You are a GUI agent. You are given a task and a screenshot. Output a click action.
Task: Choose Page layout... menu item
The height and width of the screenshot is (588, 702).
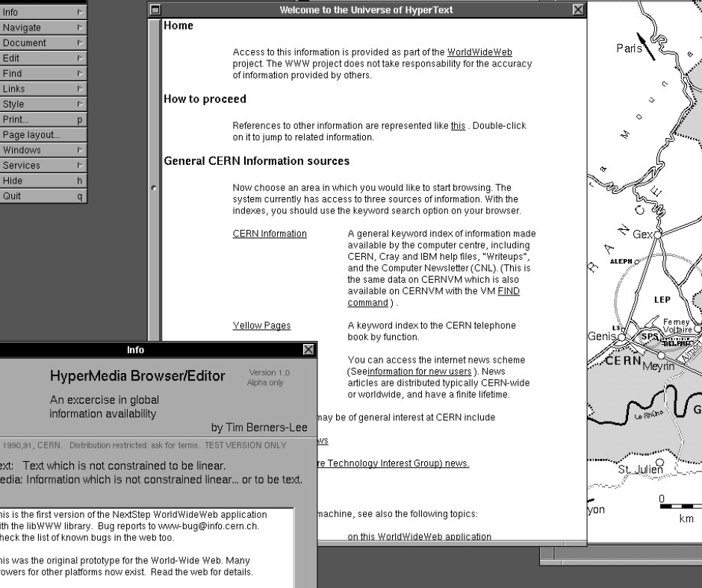[43, 134]
